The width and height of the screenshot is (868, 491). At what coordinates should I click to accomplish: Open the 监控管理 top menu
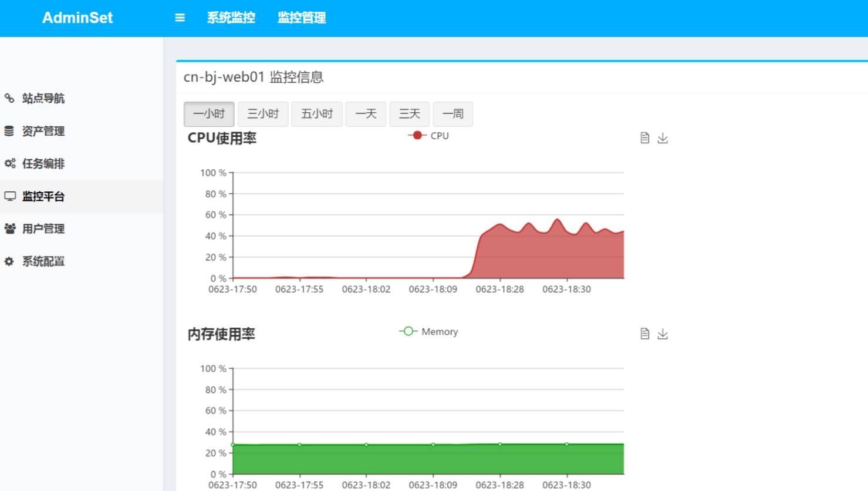tap(302, 18)
